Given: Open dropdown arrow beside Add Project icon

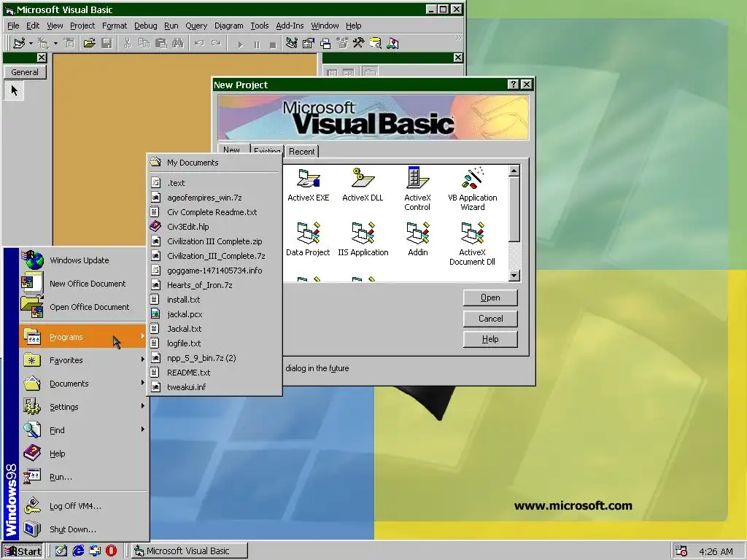Looking at the screenshot, I should [x=31, y=43].
